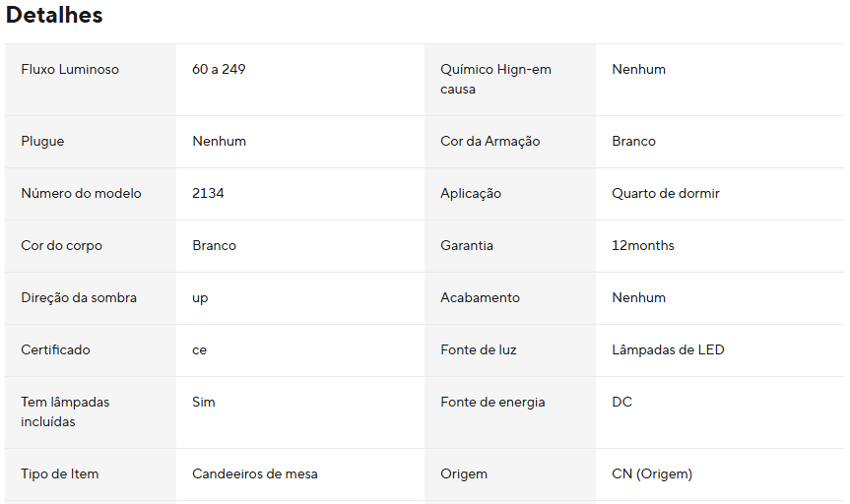Click the Quarto de dormir value
The image size is (850, 504).
[665, 194]
